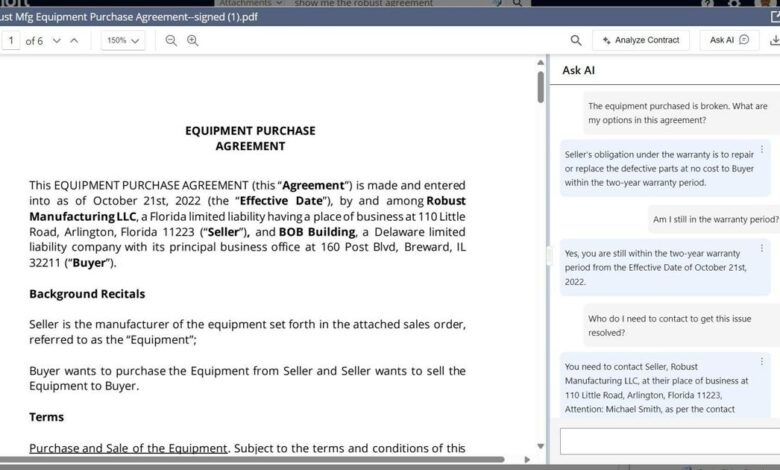Open options menu on the warranty repair reply
780x470 pixels.
pos(762,149)
